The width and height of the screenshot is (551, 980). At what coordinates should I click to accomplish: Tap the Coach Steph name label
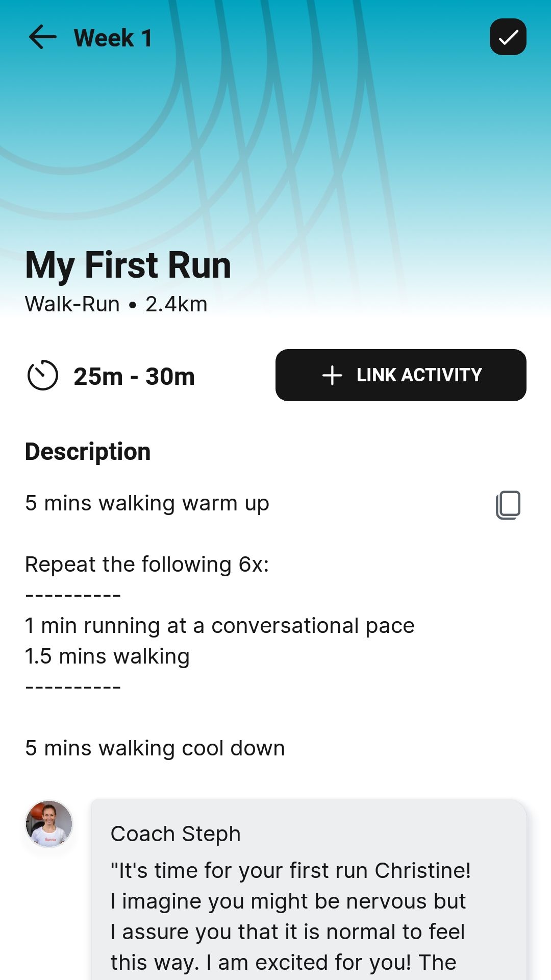tap(176, 833)
